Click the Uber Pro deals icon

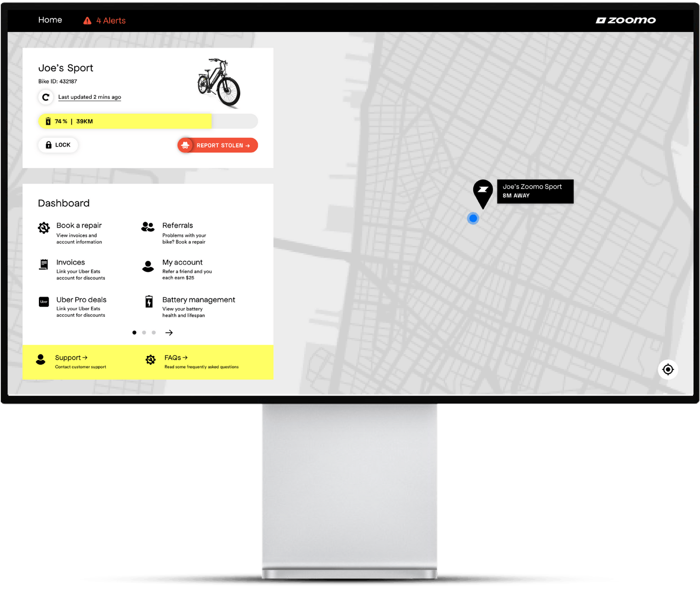[x=44, y=302]
